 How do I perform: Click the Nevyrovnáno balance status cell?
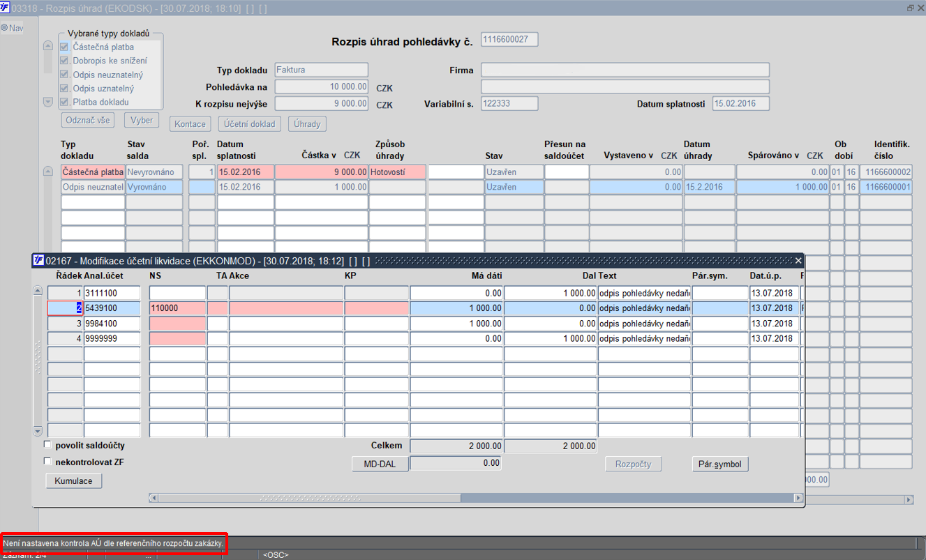click(155, 172)
